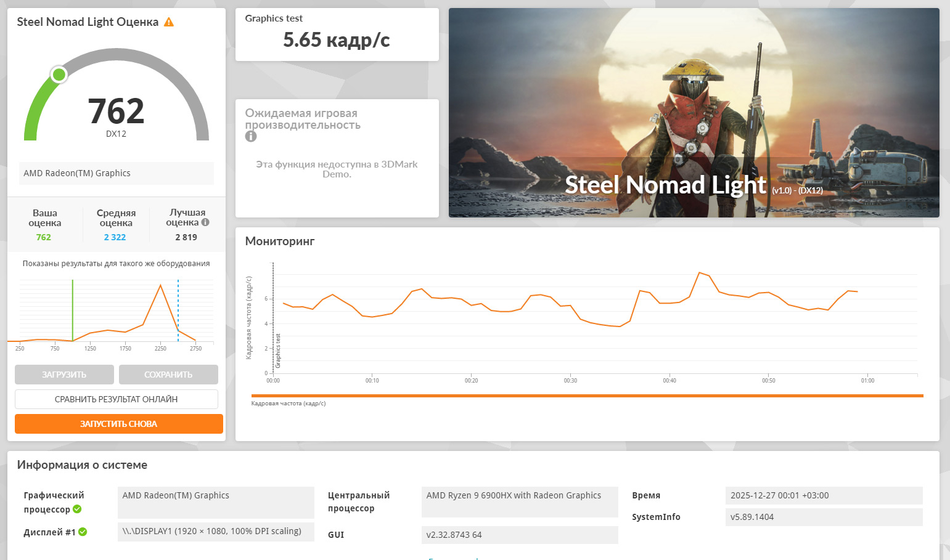Open СРАВНИТЬ РЕЗУЛЬТАТ ОНЛАЙН
Viewport: 950px width, 560px height.
click(x=117, y=399)
